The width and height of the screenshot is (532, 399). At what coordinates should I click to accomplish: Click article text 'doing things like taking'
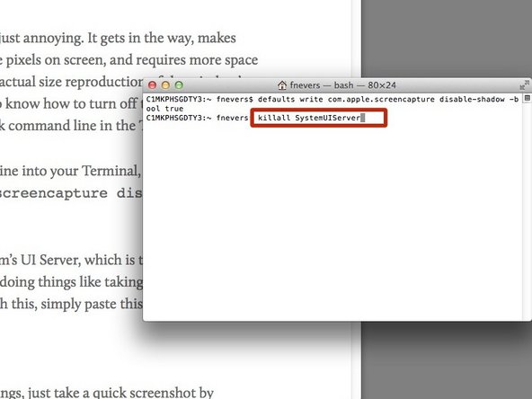(71, 282)
